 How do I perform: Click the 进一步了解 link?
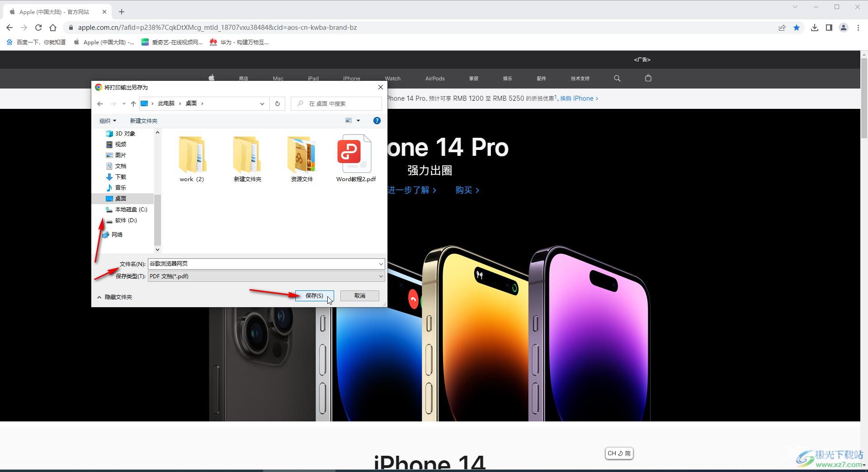pyautogui.click(x=411, y=190)
